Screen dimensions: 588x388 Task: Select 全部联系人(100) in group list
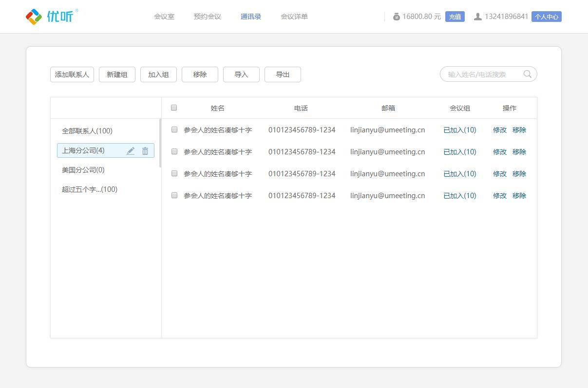(x=87, y=131)
